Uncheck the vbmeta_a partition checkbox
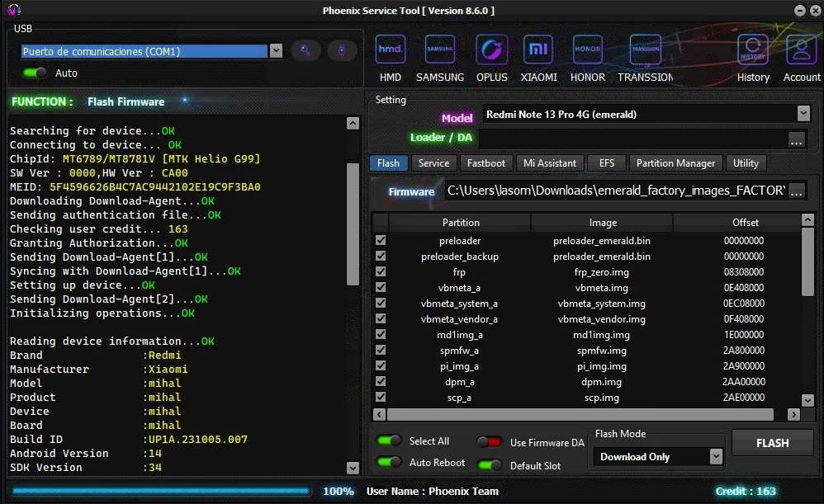The height and width of the screenshot is (504, 824). click(x=381, y=287)
